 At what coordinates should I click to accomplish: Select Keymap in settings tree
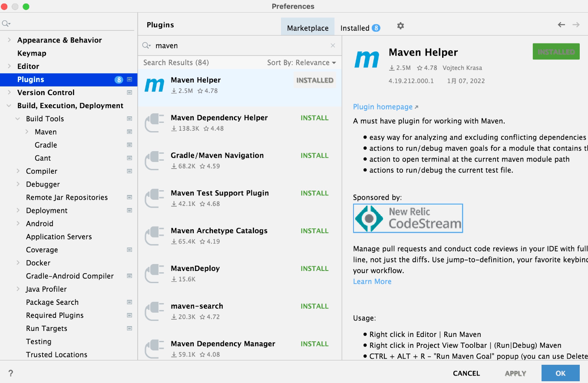(x=32, y=53)
